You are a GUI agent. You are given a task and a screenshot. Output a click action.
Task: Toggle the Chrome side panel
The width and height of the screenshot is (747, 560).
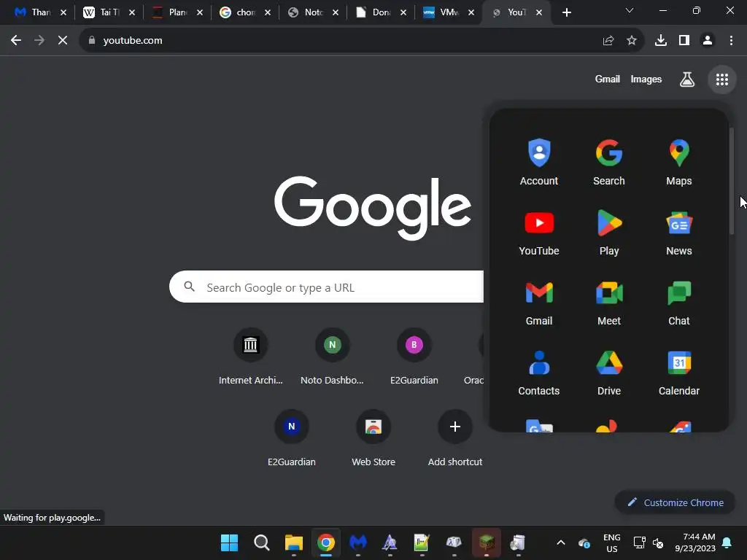[684, 41]
